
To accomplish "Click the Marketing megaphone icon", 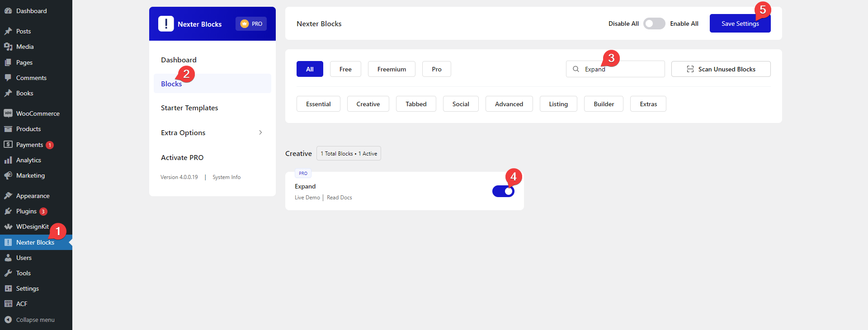I will [x=8, y=175].
